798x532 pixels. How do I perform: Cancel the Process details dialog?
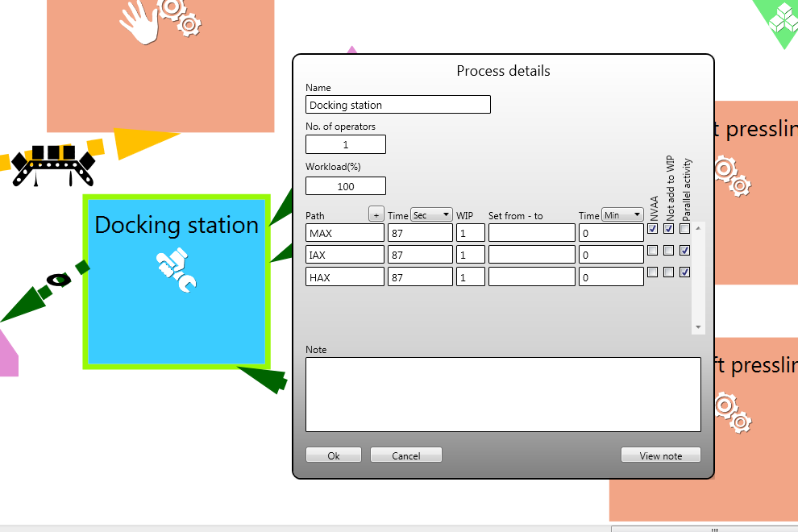coord(406,455)
